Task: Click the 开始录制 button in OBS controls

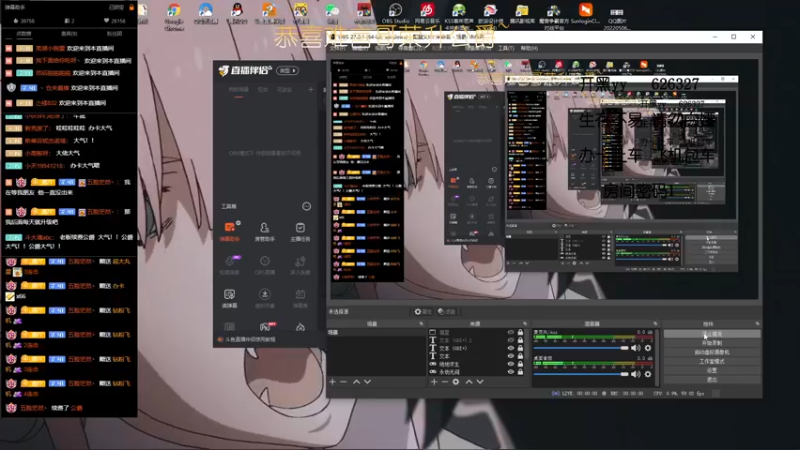Action: (712, 343)
